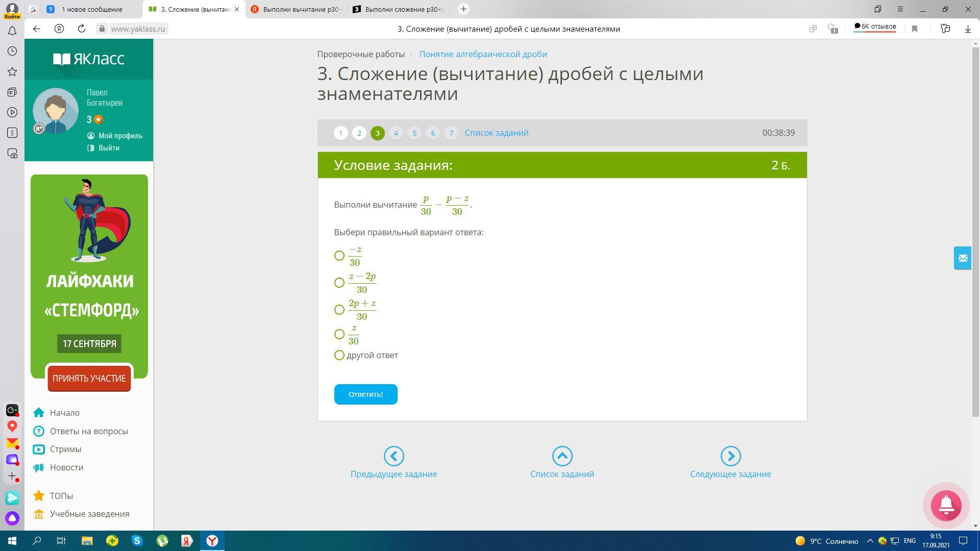Click the previous task arrow icon
The image size is (980, 551).
click(x=394, y=456)
